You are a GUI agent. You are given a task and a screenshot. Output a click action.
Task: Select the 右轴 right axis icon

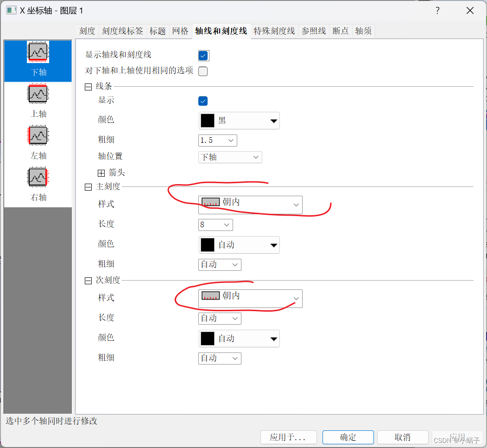pyautogui.click(x=38, y=177)
